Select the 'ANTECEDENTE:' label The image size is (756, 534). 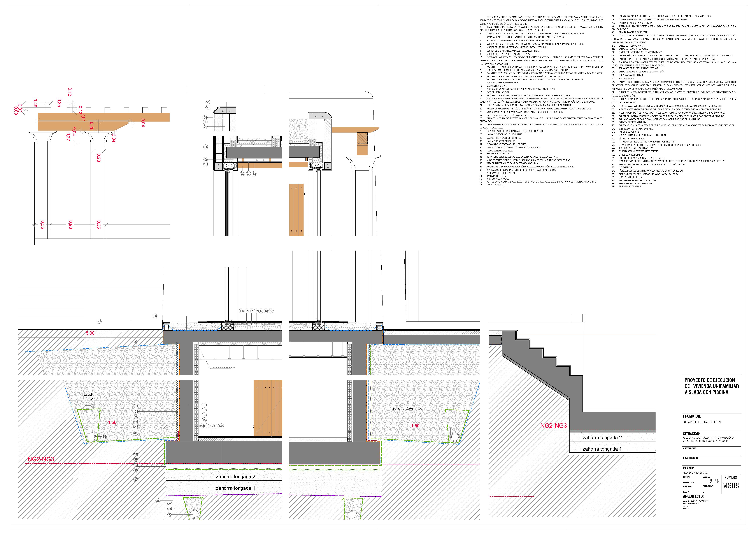point(690,448)
